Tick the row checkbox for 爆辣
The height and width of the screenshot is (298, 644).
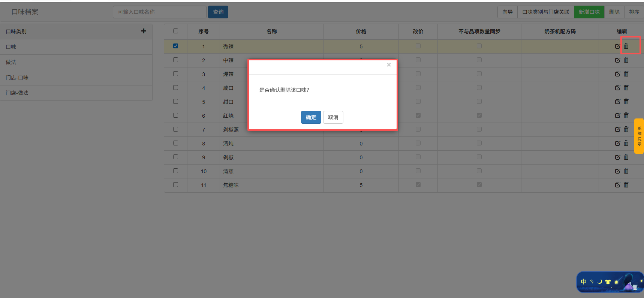[x=175, y=74]
